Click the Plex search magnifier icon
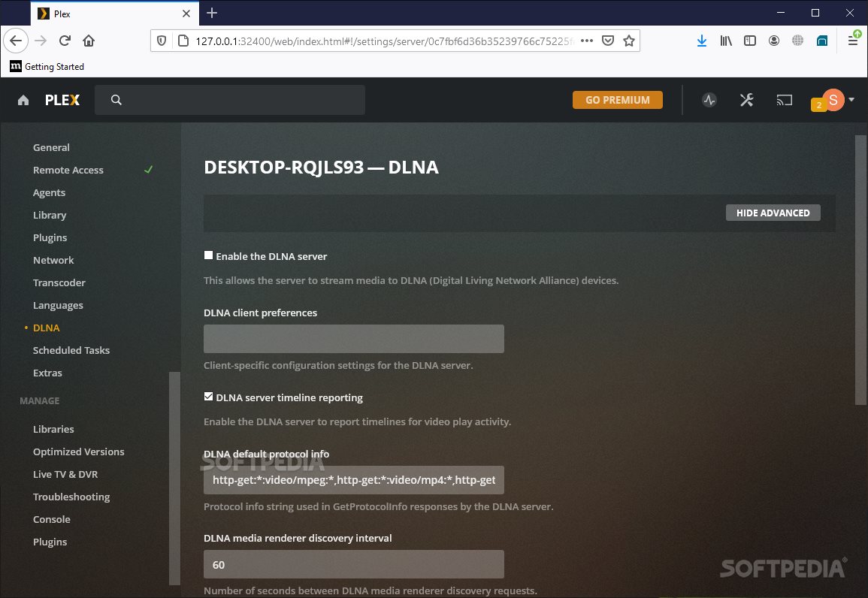The width and height of the screenshot is (868, 598). (116, 100)
